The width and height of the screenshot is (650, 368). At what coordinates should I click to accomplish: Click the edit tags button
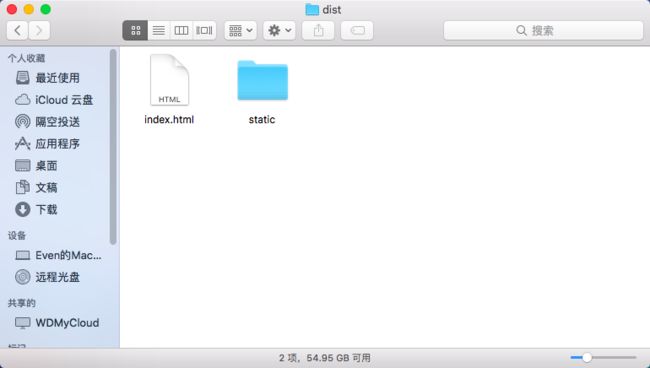click(357, 30)
